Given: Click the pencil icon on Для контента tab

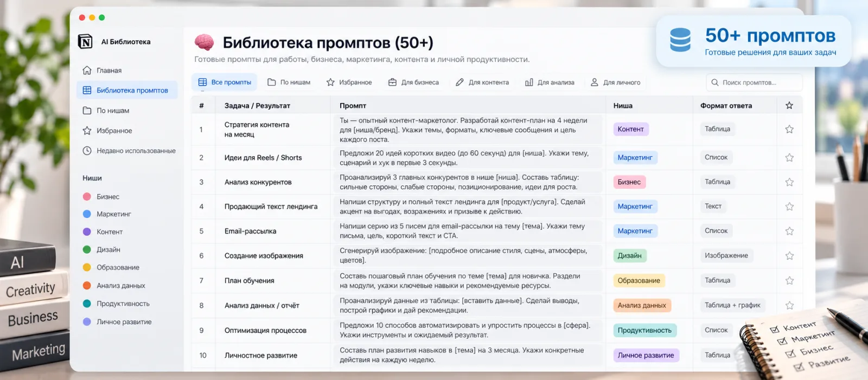Looking at the screenshot, I should pos(459,82).
